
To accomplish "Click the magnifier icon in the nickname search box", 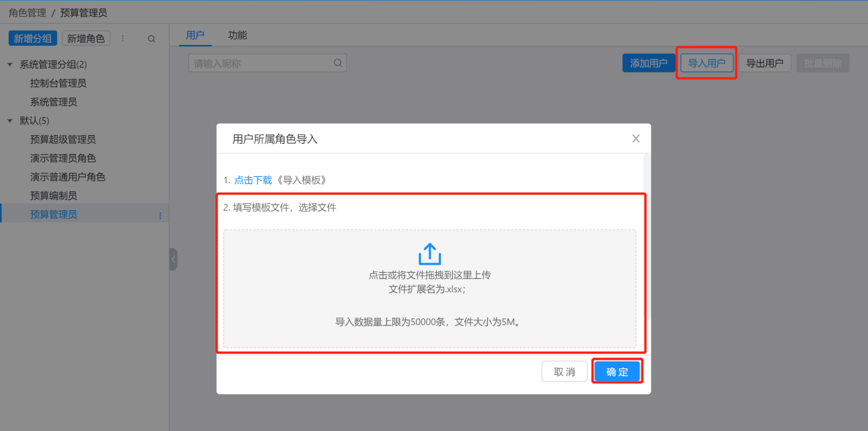I will pyautogui.click(x=338, y=63).
